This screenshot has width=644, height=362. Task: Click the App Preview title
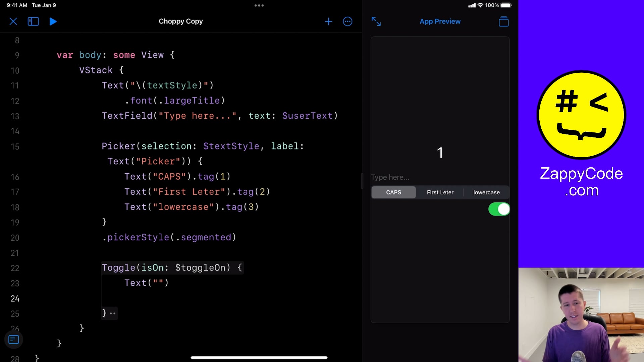[440, 21]
